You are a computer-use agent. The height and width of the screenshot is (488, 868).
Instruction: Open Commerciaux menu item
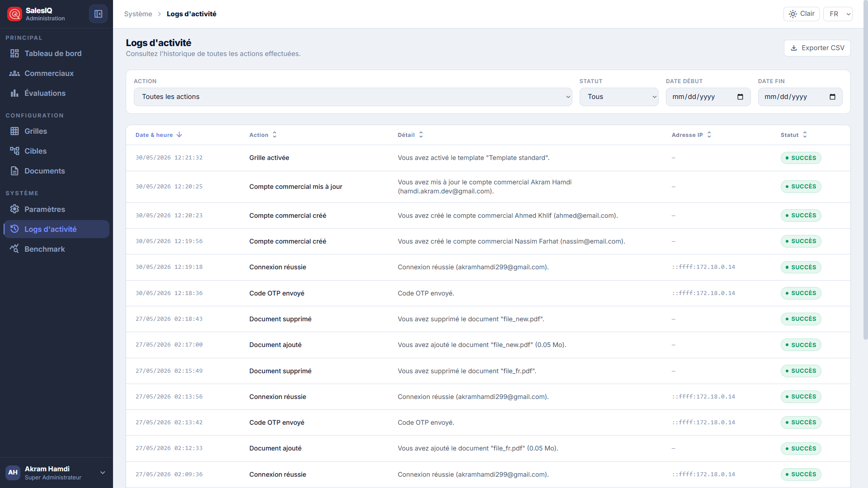[57, 73]
